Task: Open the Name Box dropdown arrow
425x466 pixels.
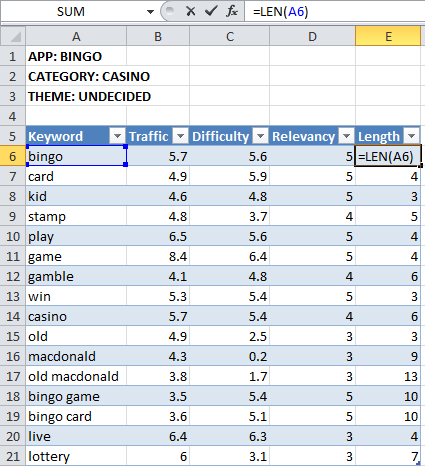Action: tap(150, 12)
